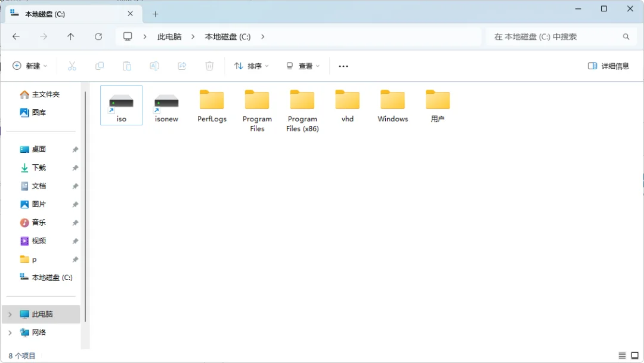Click the Delete trash bin icon
The height and width of the screenshot is (363, 644).
(x=209, y=66)
